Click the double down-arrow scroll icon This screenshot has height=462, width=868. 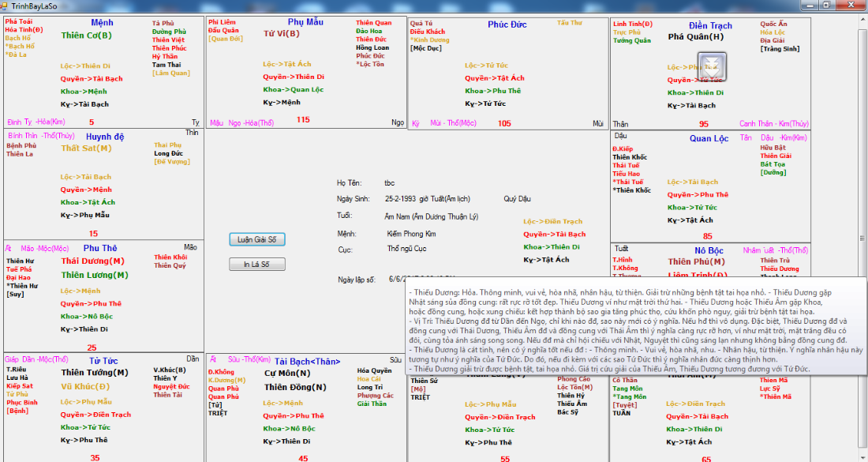point(711,65)
